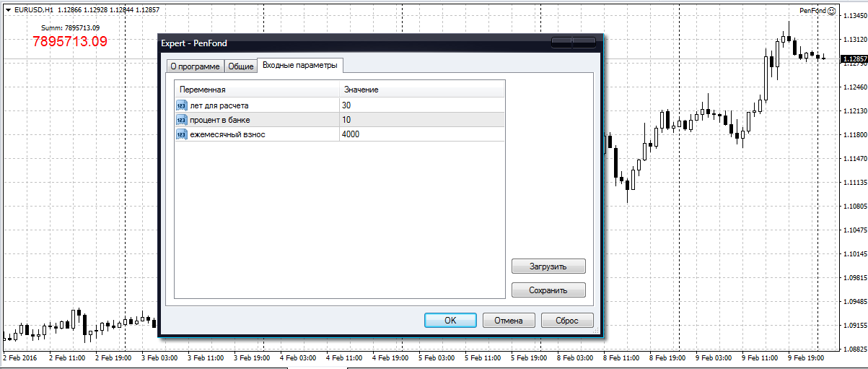Click the large red 7895713.09 value

click(70, 42)
